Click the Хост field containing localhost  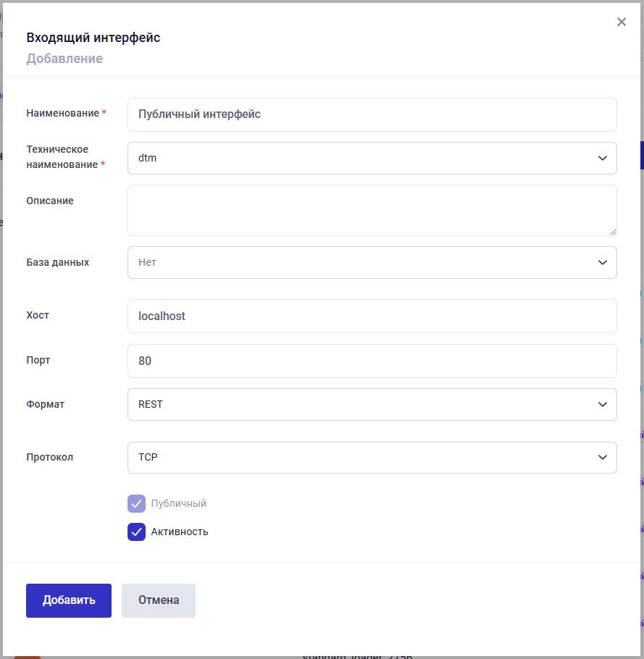pyautogui.click(x=372, y=316)
